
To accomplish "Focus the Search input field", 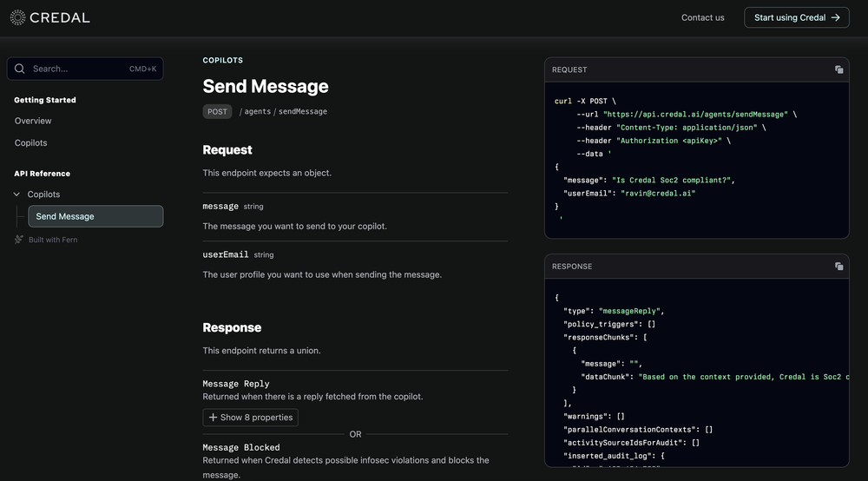I will tap(85, 69).
